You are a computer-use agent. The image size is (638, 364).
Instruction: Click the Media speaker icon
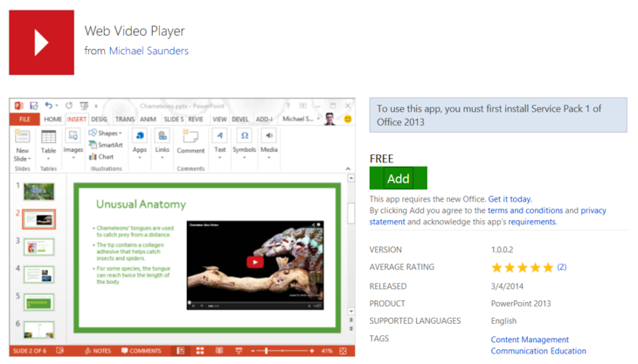[x=269, y=135]
